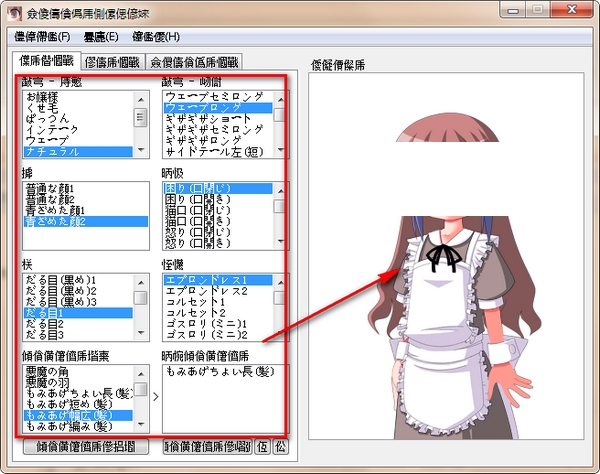The height and width of the screenshot is (474, 600).
Task: Click the application icon in the title bar
Action: (15, 13)
